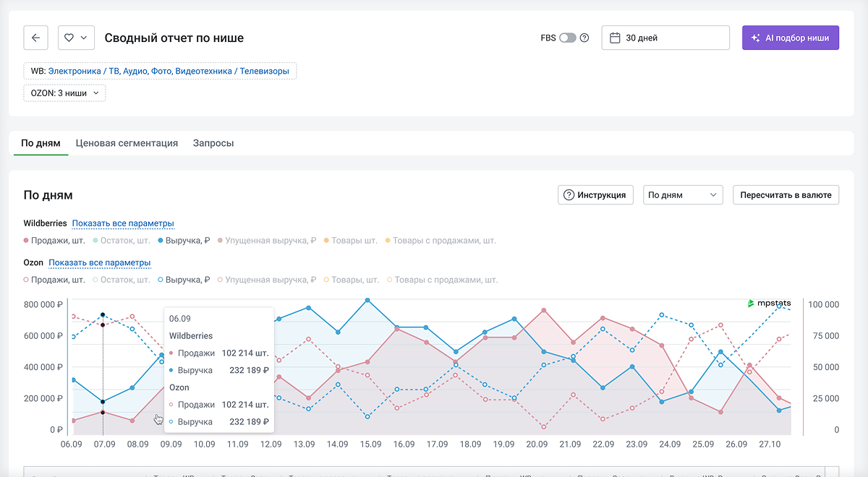Viewport: 868px width, 477px height.
Task: Expand the По дням grouping dropdown
Action: coord(683,195)
